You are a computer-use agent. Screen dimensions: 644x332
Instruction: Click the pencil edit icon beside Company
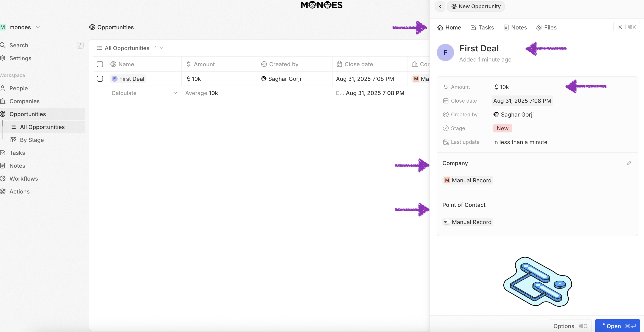click(x=629, y=163)
